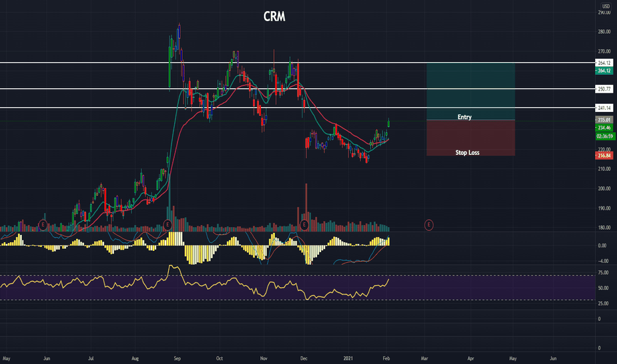617x364 pixels.
Task: Select the 250.77 horizontal line price label
Action: [604, 89]
